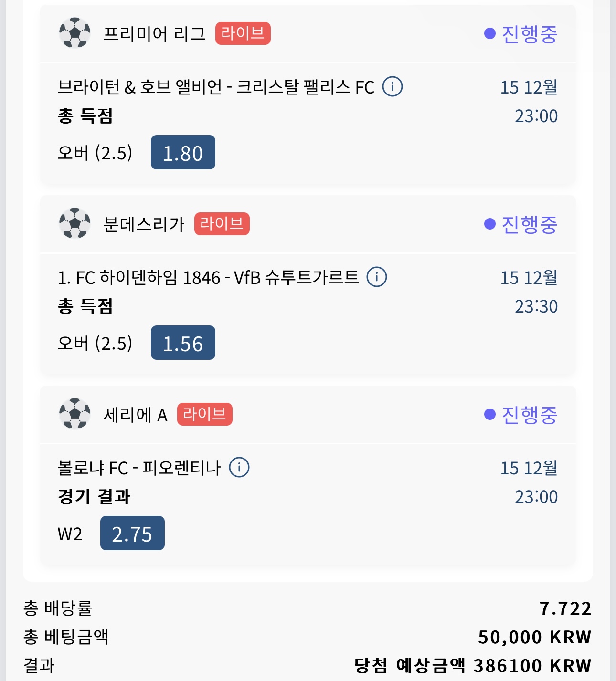
Task: Click the 라이브 badge next to 분데스리가
Action: point(222,224)
